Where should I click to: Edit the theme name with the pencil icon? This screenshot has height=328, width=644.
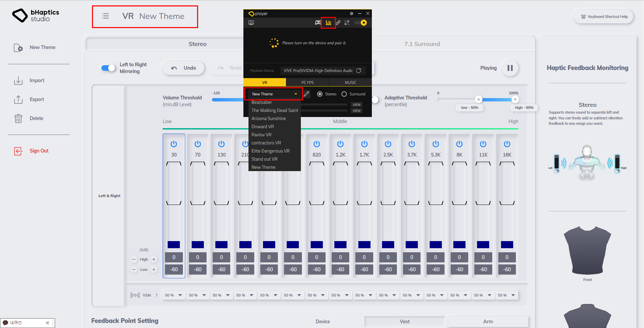(306, 94)
